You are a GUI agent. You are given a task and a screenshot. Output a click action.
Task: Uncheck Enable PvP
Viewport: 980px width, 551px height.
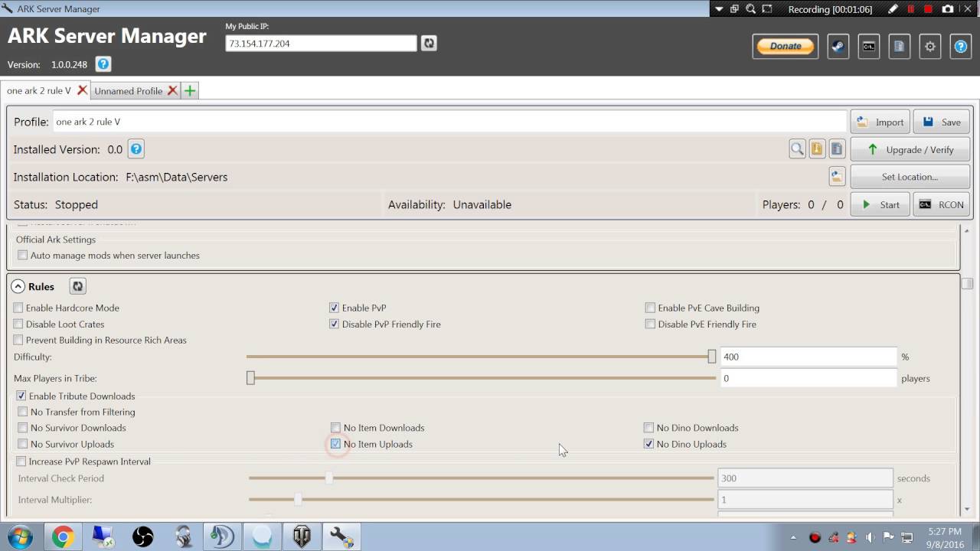[x=334, y=308]
